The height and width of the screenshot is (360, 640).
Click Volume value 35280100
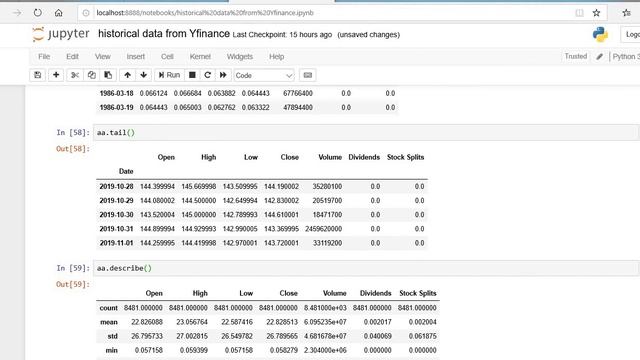click(327, 187)
